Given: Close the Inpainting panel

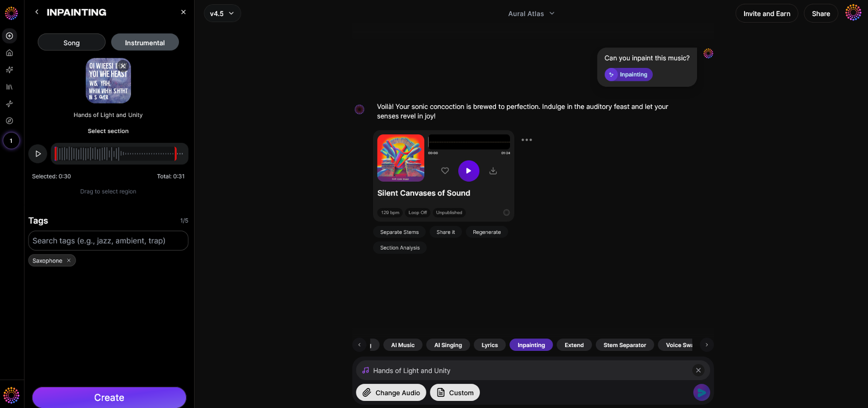Looking at the screenshot, I should [183, 12].
